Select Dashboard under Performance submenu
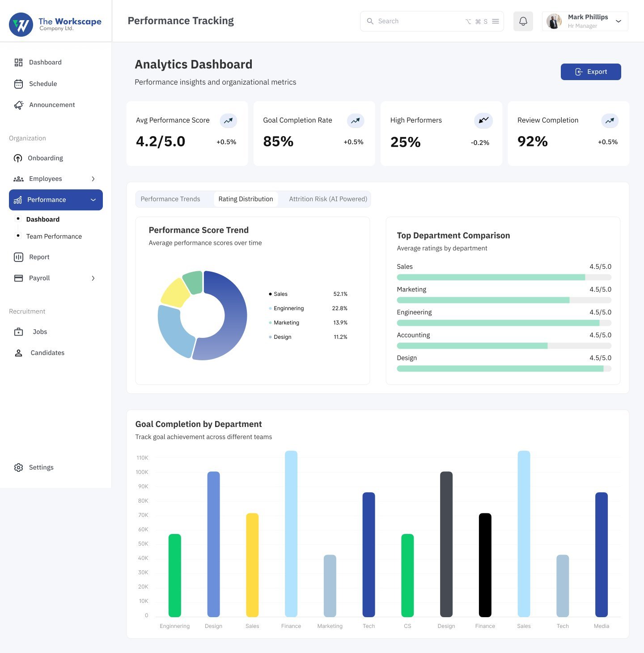644x653 pixels. 43,219
